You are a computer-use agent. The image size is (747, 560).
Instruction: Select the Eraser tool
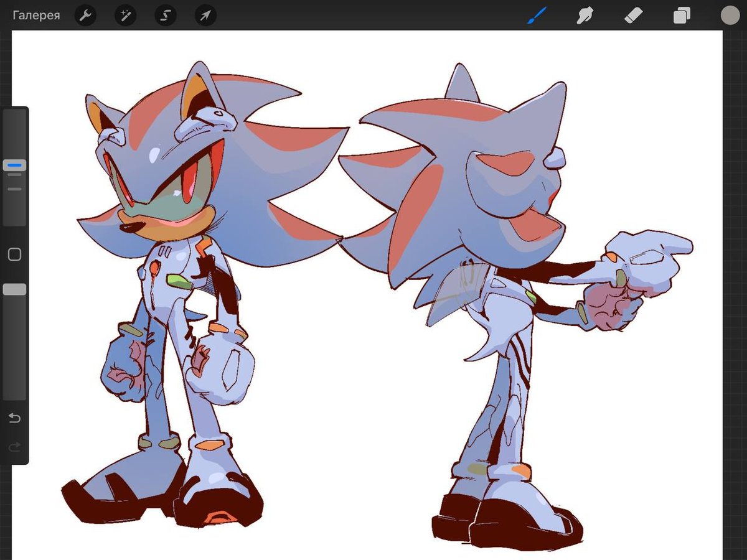tap(633, 16)
